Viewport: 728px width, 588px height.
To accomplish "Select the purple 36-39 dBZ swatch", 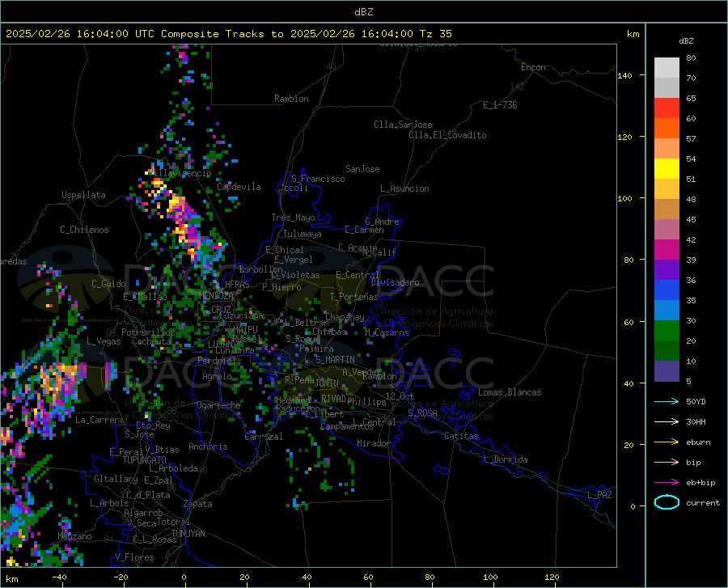I will coord(667,269).
